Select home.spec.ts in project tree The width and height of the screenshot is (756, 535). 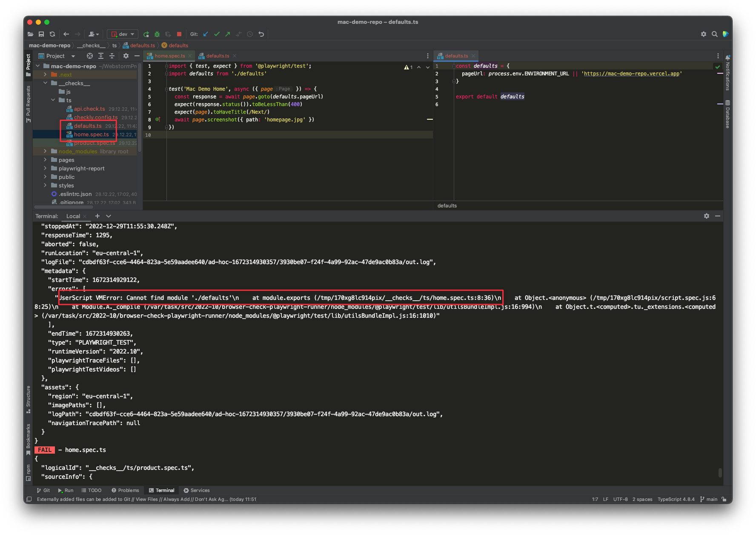pos(91,135)
